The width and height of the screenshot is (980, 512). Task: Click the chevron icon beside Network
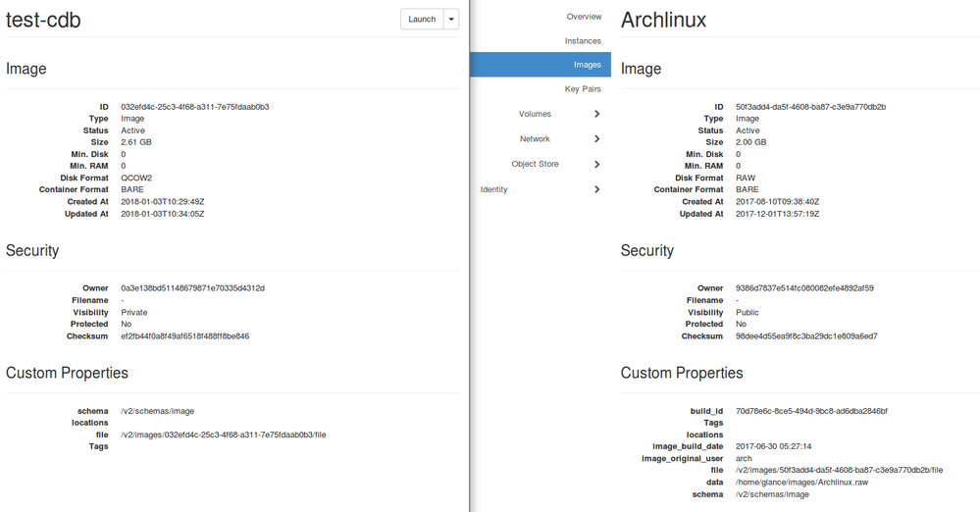(596, 138)
